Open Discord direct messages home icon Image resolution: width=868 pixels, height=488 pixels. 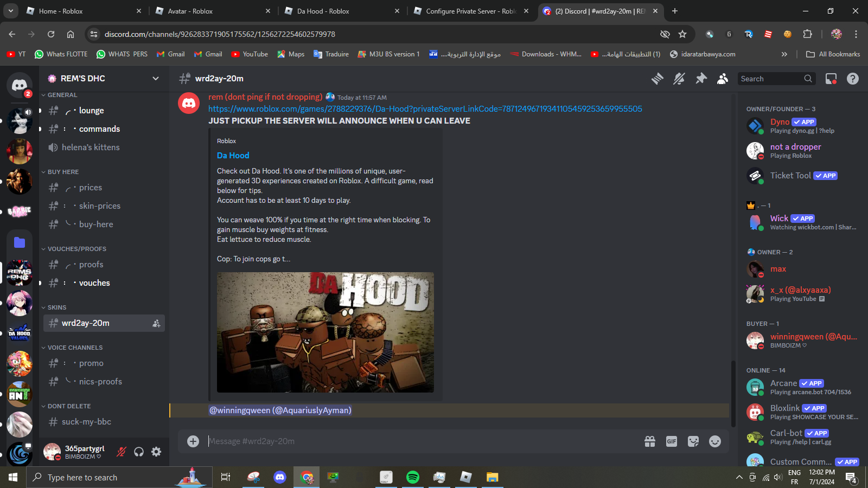coord(20,85)
